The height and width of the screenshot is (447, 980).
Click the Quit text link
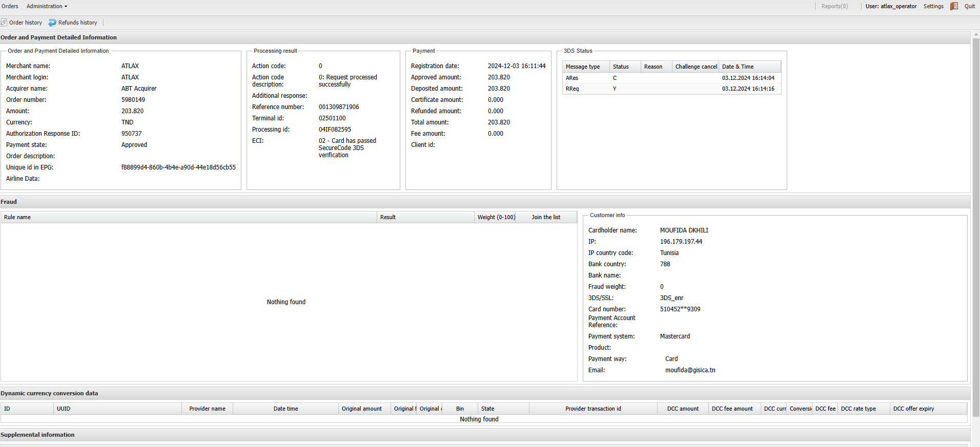(969, 6)
